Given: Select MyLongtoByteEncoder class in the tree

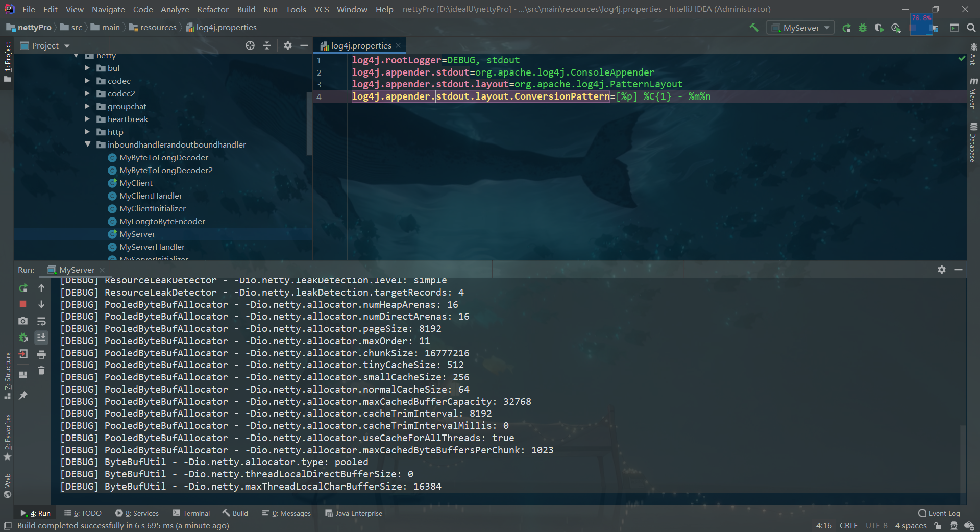Looking at the screenshot, I should click(162, 221).
